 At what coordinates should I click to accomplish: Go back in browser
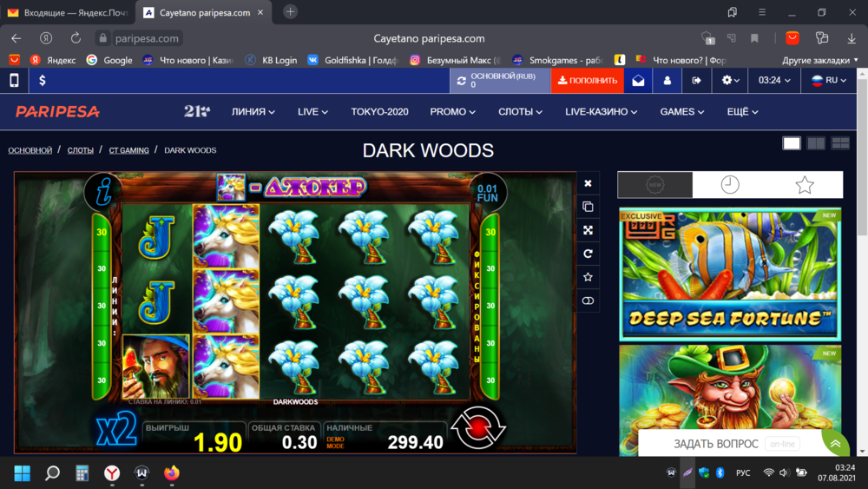click(16, 38)
